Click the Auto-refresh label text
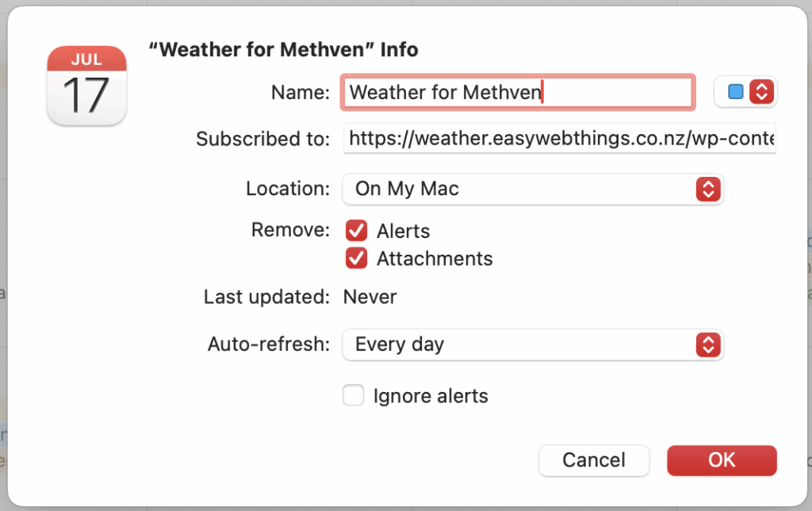Image resolution: width=812 pixels, height=511 pixels. [268, 344]
